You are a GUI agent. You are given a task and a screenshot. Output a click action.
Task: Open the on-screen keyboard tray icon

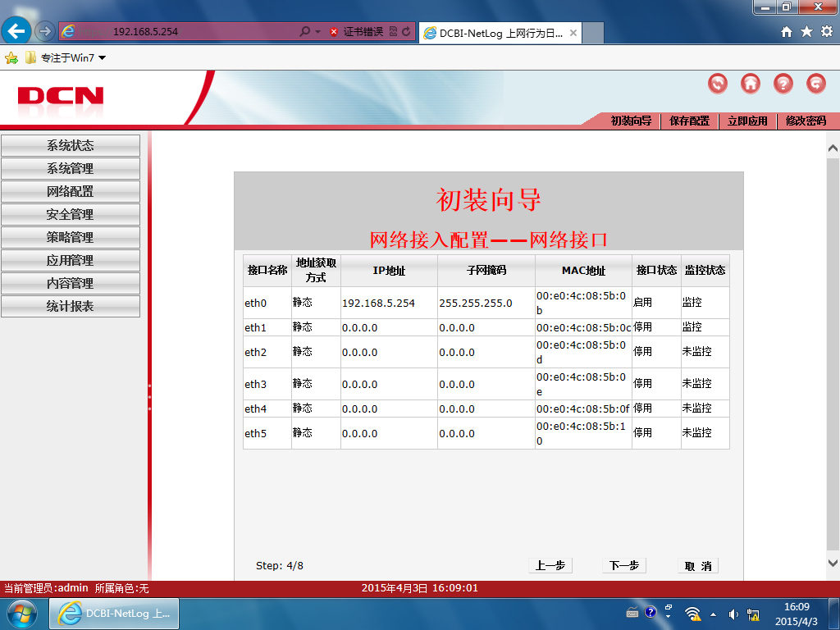[x=632, y=613]
